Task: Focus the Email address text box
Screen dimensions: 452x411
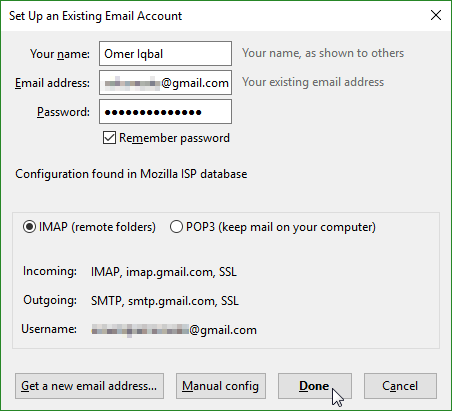Action: tap(165, 83)
